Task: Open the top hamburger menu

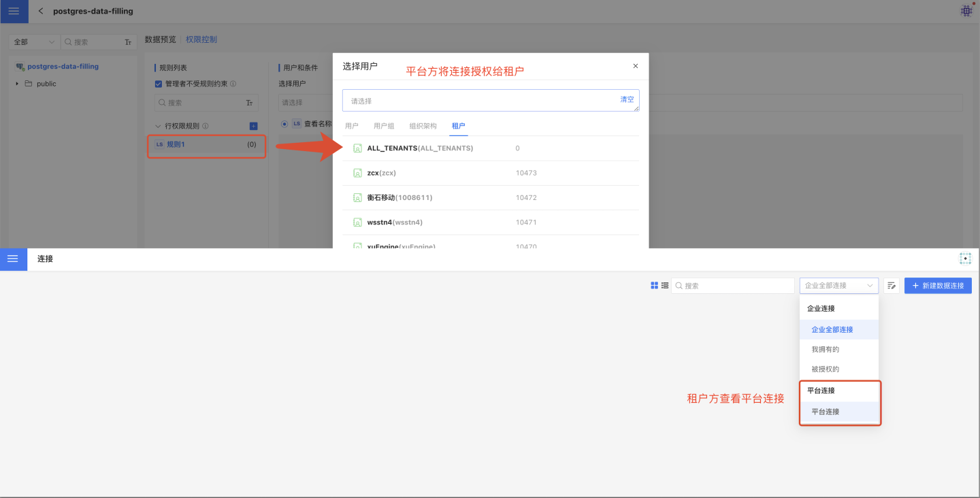Action: (x=14, y=12)
